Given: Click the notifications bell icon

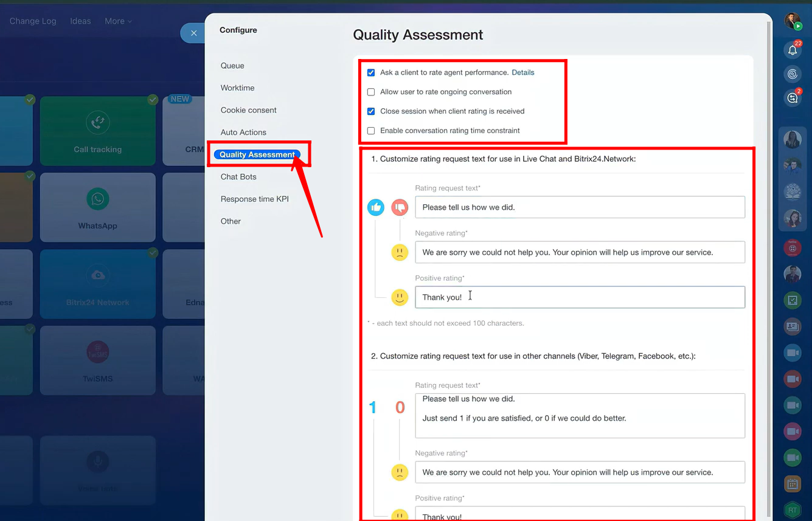Looking at the screenshot, I should [792, 50].
